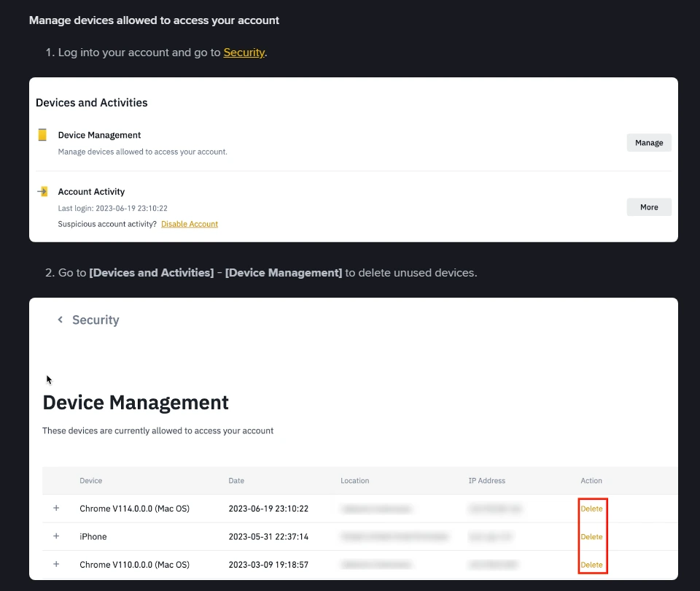This screenshot has width=700, height=591.
Task: Delete the Chrome V110.0.0.0 (Mac OS) device
Action: (x=591, y=565)
